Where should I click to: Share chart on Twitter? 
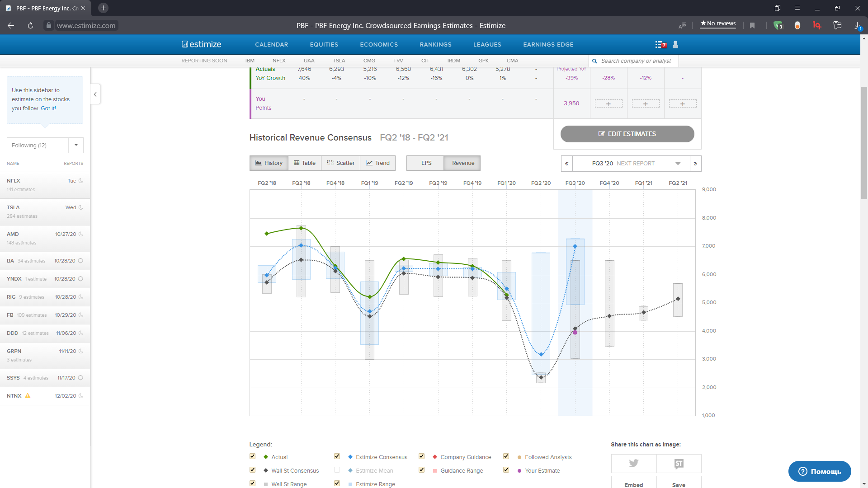tap(634, 463)
